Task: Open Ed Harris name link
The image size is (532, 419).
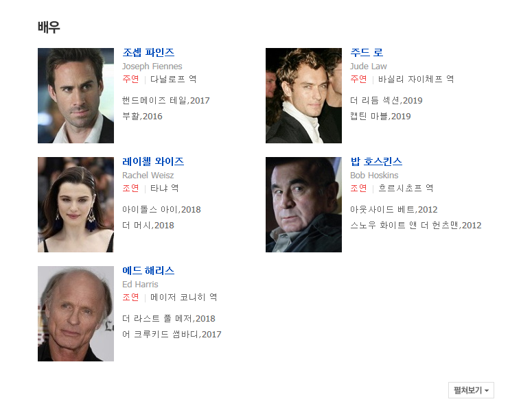Action: point(148,270)
